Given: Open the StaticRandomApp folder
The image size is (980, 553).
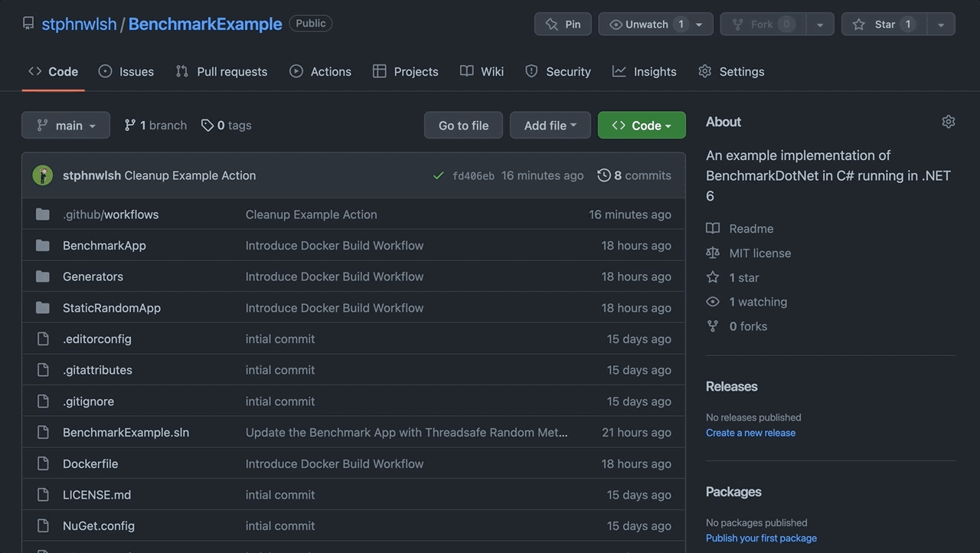Looking at the screenshot, I should 112,308.
